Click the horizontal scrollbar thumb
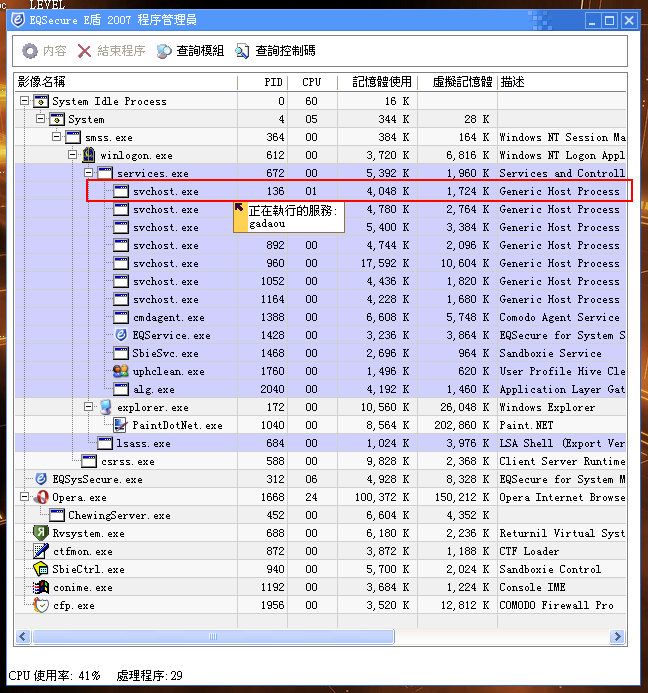The height and width of the screenshot is (693, 648). 213,636
